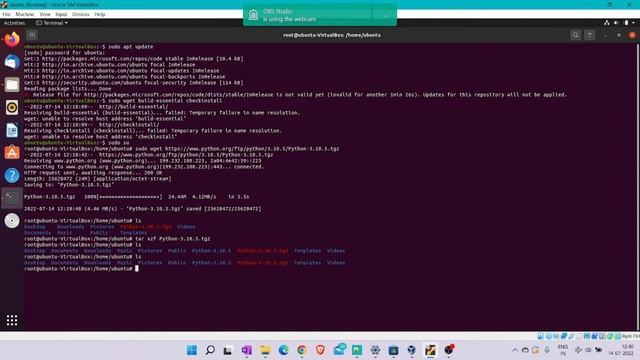Open Google Chrome from the taskbar
The width and height of the screenshot is (640, 360).
[x=302, y=350]
